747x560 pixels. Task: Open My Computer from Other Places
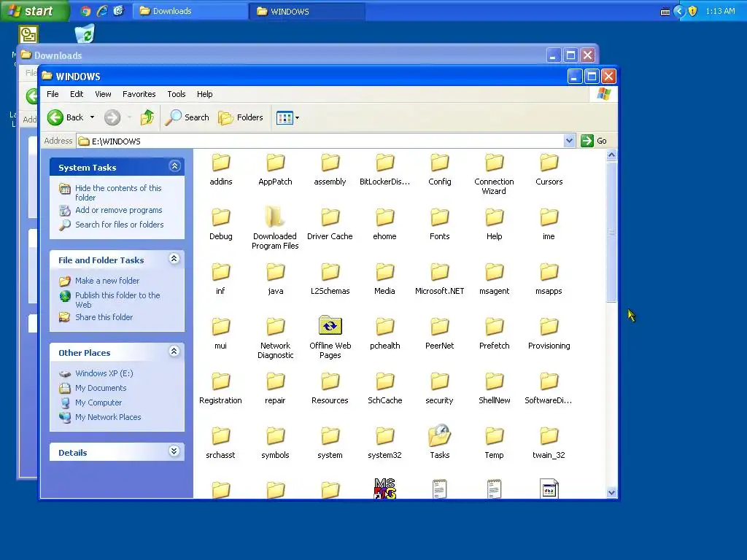98,402
